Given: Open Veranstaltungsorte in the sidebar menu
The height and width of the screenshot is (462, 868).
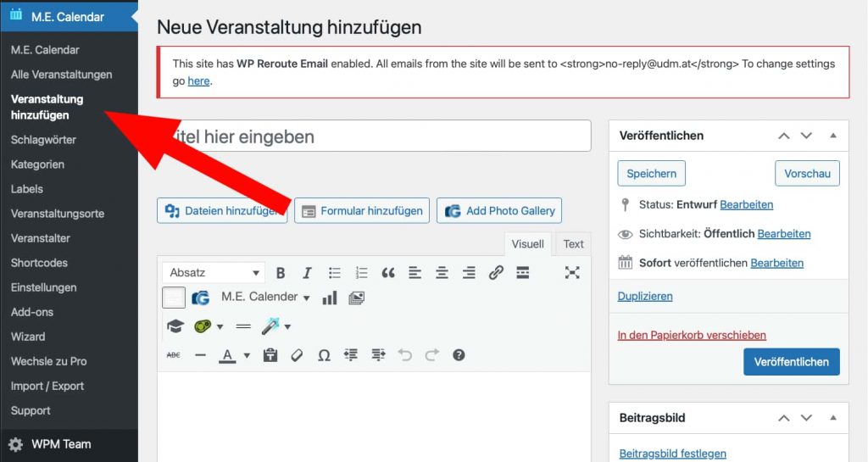Looking at the screenshot, I should pyautogui.click(x=58, y=214).
